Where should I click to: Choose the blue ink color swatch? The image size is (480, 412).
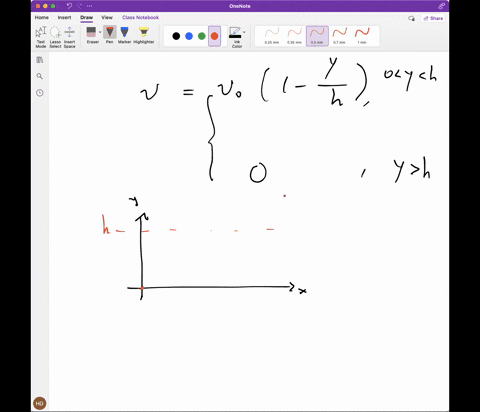(x=189, y=36)
